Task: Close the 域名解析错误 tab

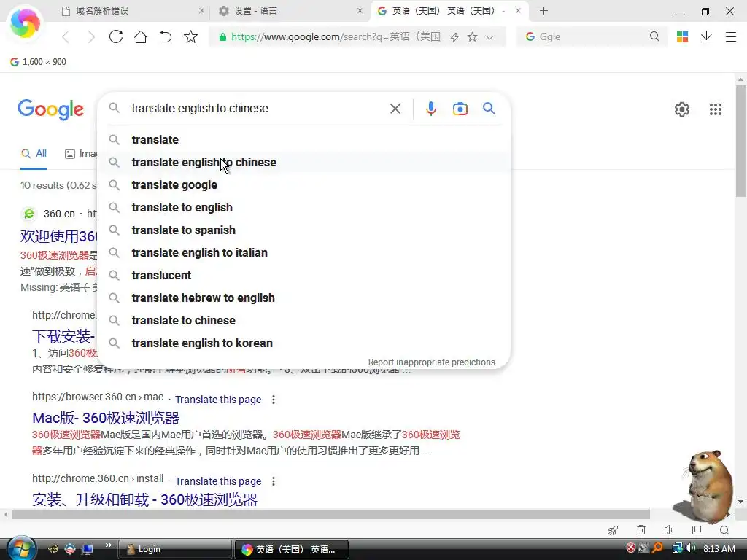Action: point(201,10)
